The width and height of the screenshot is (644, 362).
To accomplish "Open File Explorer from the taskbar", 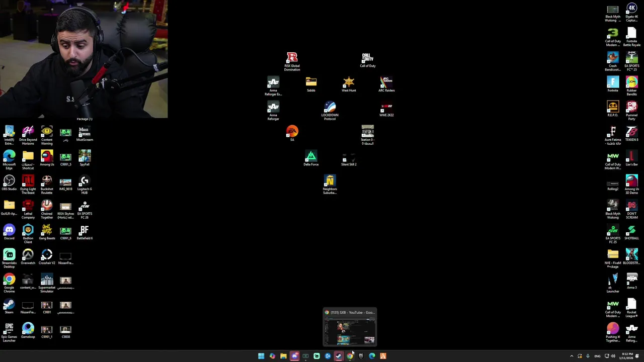I will point(283,356).
